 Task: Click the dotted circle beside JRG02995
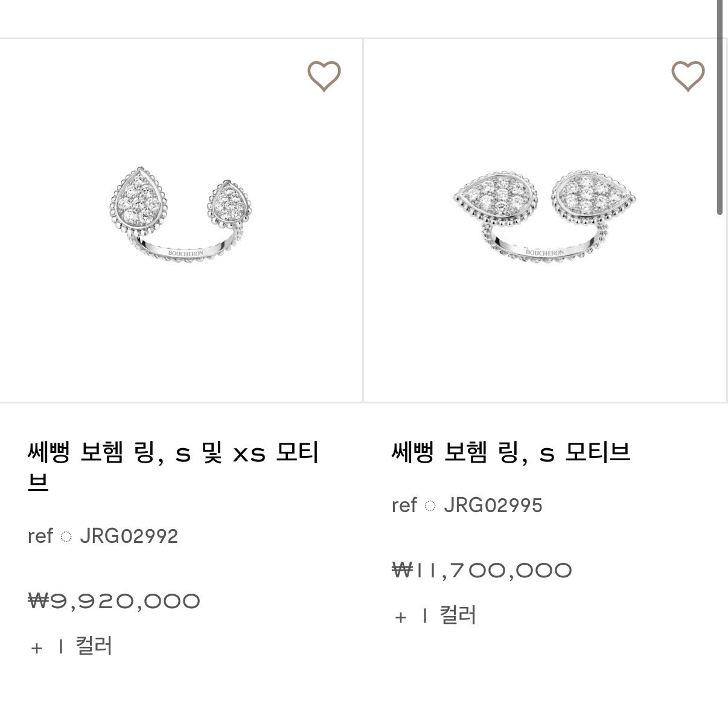[x=430, y=506]
